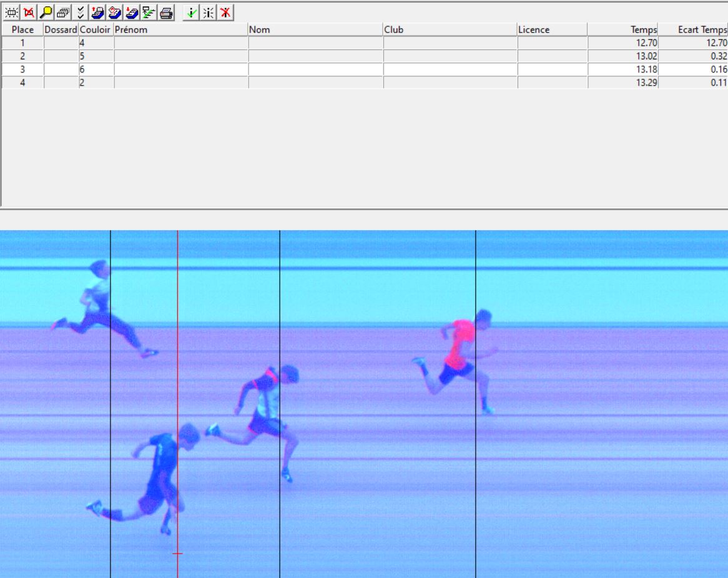Click the red-crossed table delete icon
Image resolution: width=728 pixels, height=578 pixels.
pyautogui.click(x=29, y=12)
